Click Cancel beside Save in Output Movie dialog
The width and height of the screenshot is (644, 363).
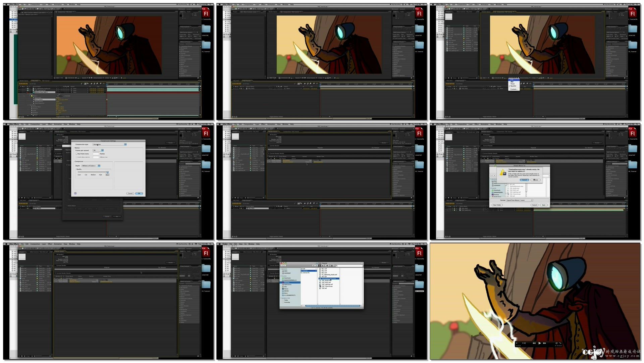point(535,205)
